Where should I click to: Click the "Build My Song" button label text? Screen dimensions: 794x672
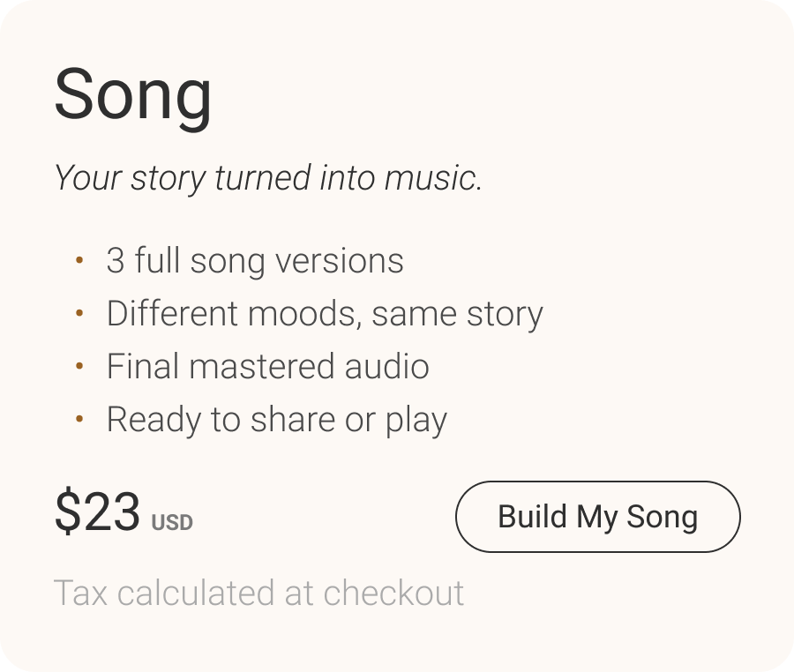[597, 518]
